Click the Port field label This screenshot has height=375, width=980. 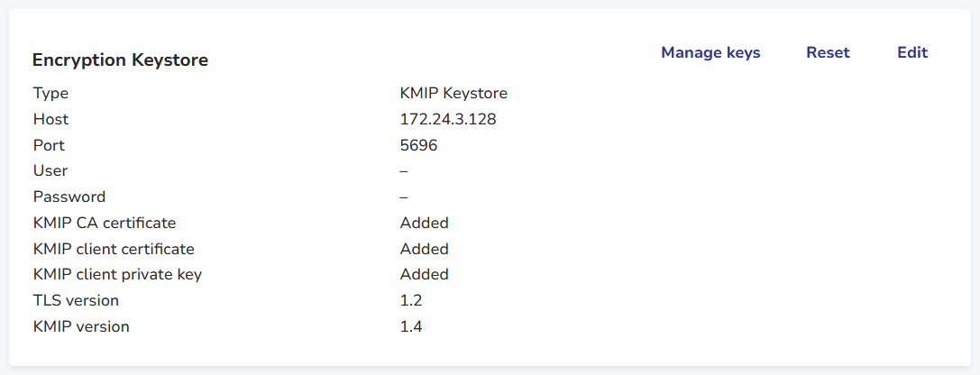[x=49, y=145]
